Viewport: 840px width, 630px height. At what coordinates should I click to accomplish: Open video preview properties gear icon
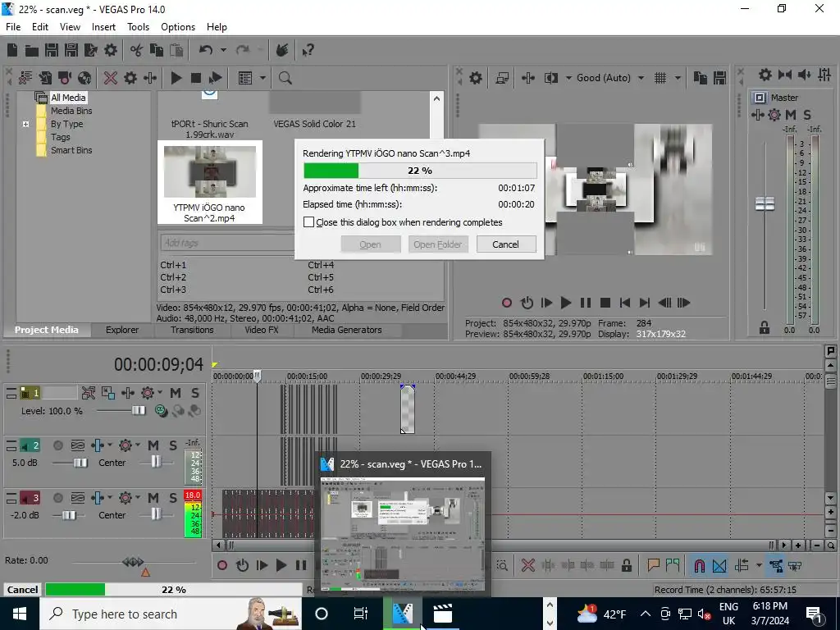pos(476,78)
